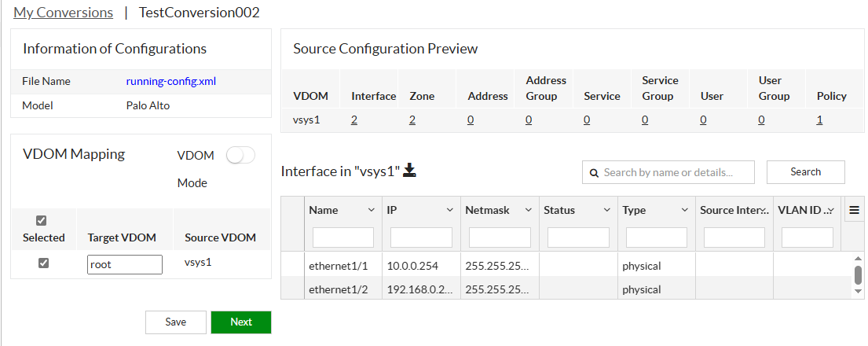
Task: Click the Save button
Action: pyautogui.click(x=176, y=322)
